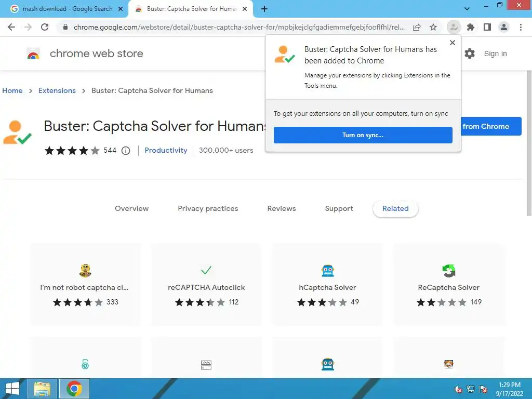Open File Explorer from the taskbar

coord(42,389)
